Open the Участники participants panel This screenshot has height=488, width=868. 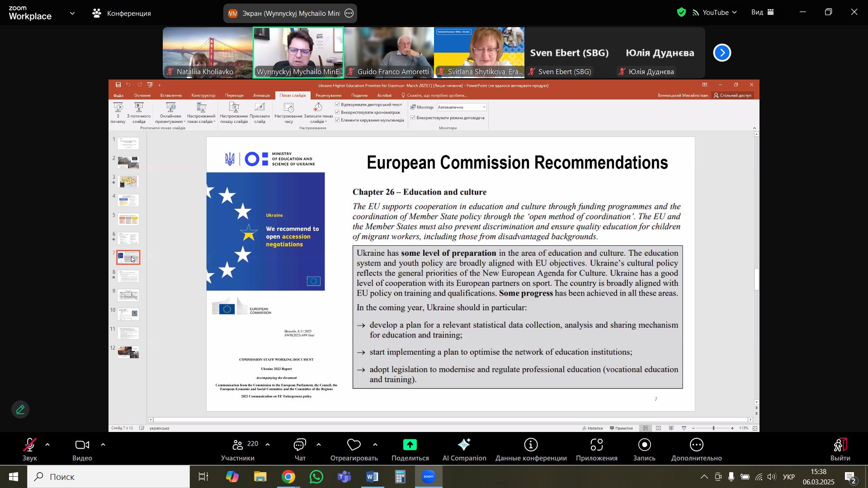(238, 446)
